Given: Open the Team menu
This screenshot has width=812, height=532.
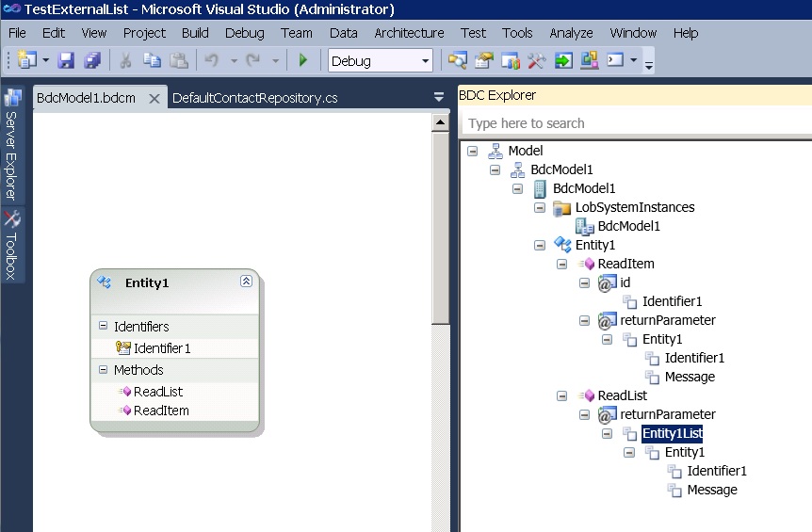Looking at the screenshot, I should [x=297, y=33].
